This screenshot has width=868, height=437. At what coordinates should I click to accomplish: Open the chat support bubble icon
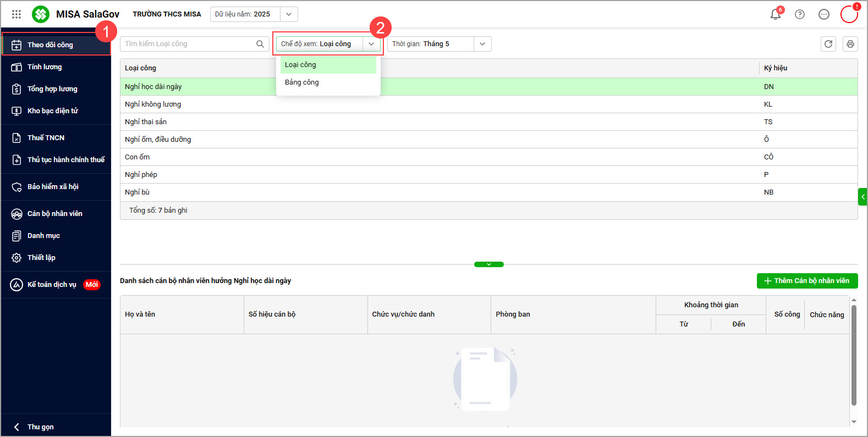click(824, 14)
